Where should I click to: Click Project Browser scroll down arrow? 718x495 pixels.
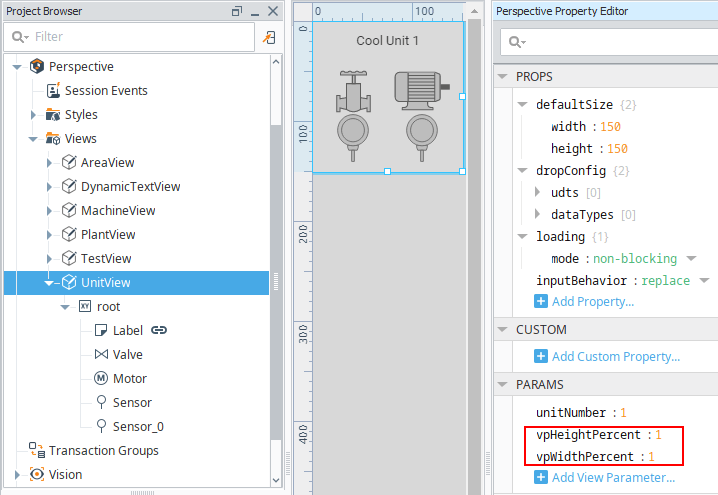(x=276, y=480)
